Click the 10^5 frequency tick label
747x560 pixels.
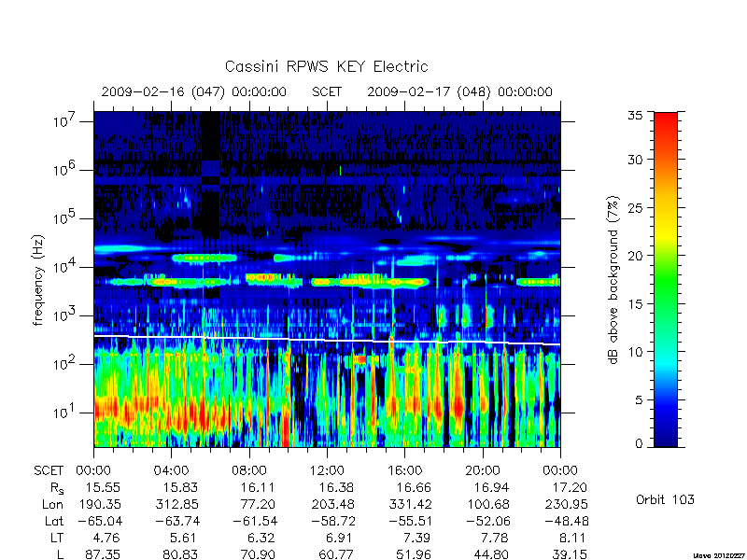tap(63, 217)
